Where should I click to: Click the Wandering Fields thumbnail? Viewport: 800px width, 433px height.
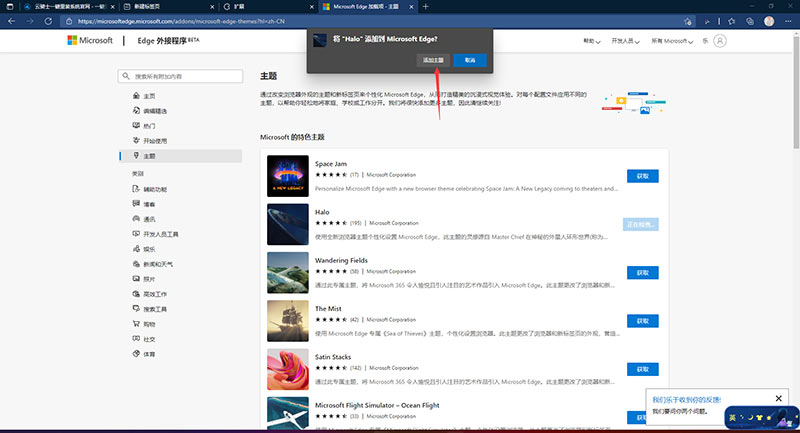pos(288,273)
